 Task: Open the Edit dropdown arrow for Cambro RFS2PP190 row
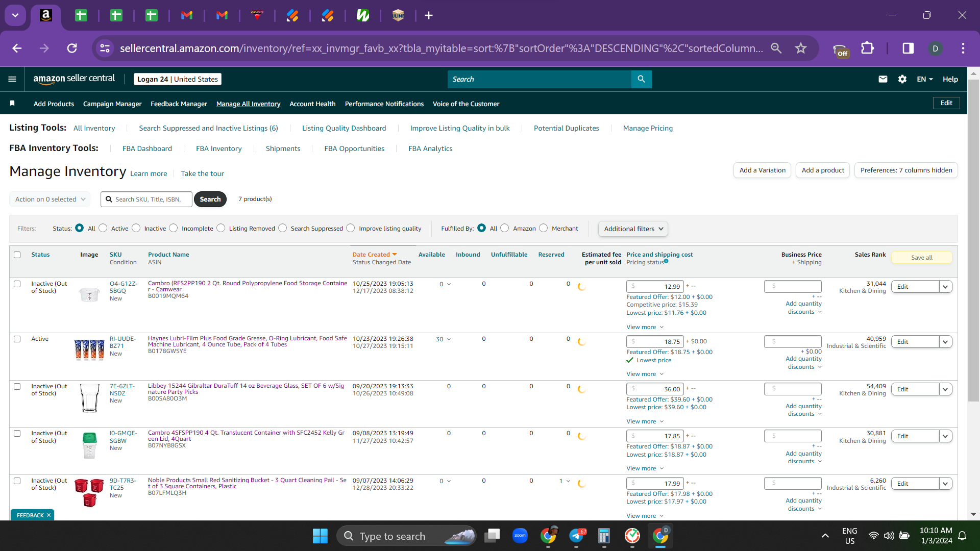click(946, 287)
